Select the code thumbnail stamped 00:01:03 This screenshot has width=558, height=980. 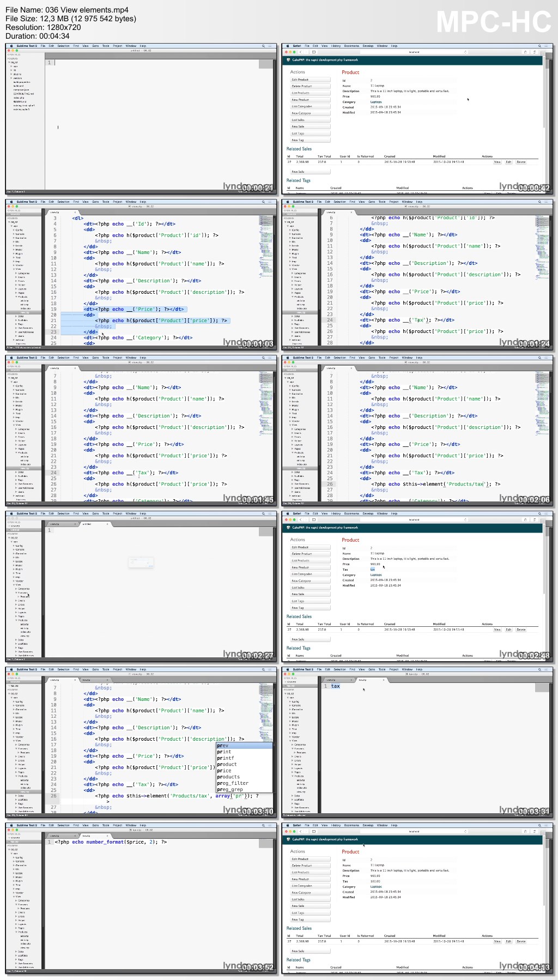(141, 274)
